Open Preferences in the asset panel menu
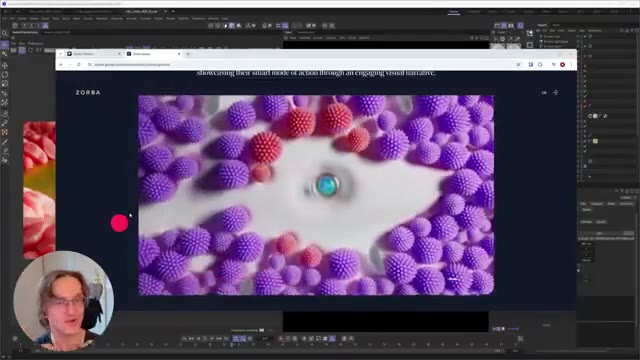The width and height of the screenshot is (640, 360). (x=36, y=43)
